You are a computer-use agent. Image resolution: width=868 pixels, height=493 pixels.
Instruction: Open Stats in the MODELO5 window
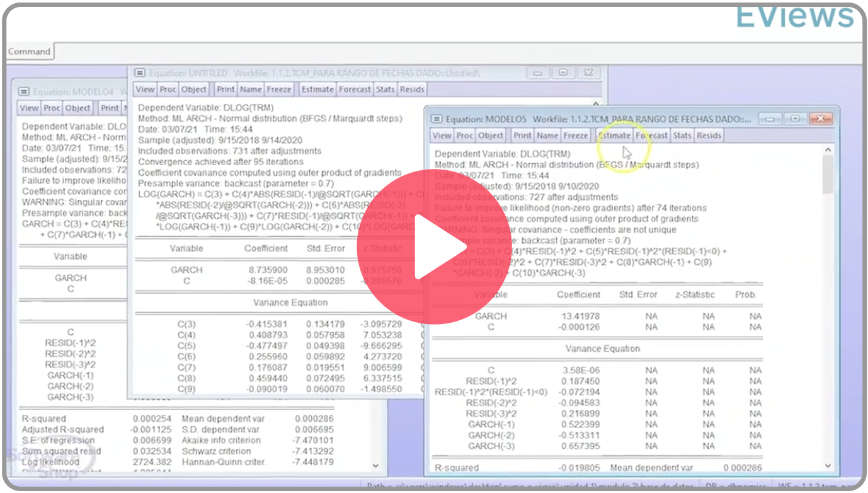682,136
